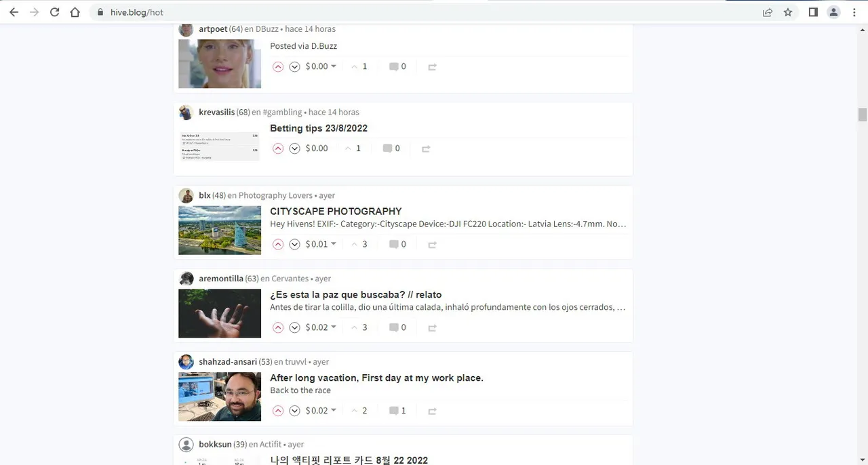Visit krevasilis author profile
Viewport: 868px width, 465px height.
(x=216, y=112)
